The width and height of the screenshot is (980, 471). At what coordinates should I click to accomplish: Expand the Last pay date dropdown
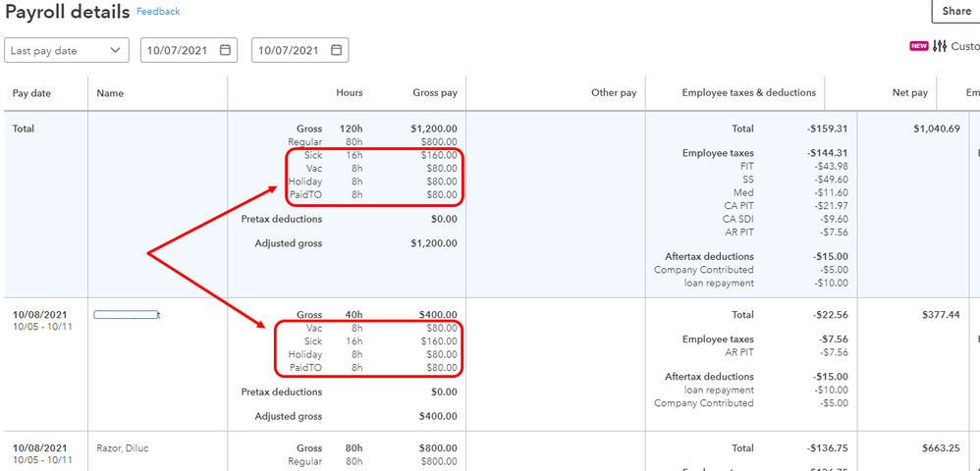click(118, 50)
